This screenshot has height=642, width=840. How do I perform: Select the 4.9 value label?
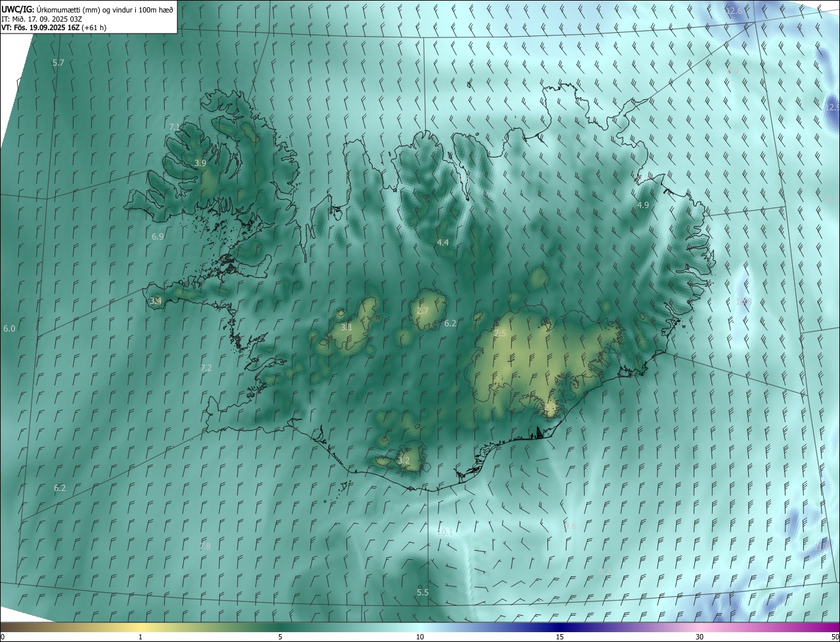pyautogui.click(x=643, y=205)
